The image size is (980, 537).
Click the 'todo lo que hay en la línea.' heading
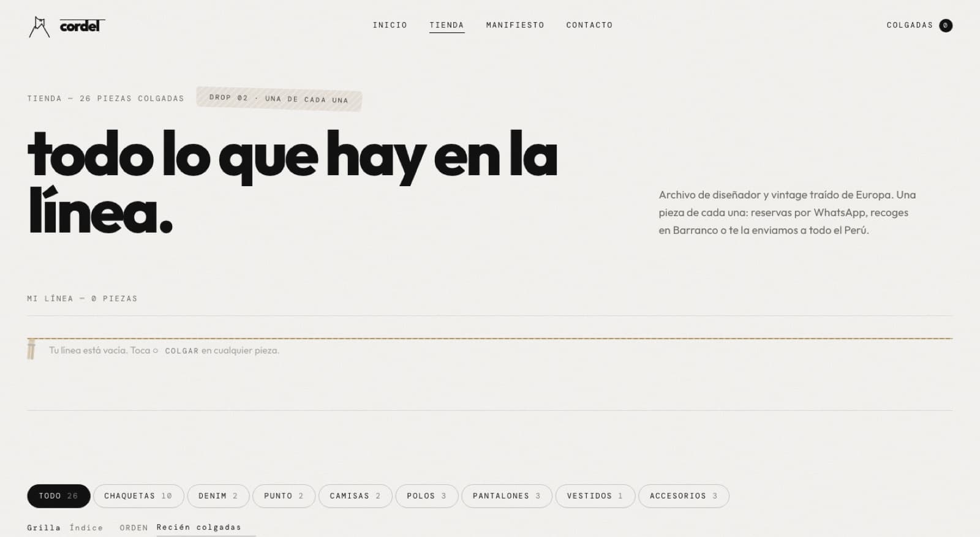[x=292, y=182]
